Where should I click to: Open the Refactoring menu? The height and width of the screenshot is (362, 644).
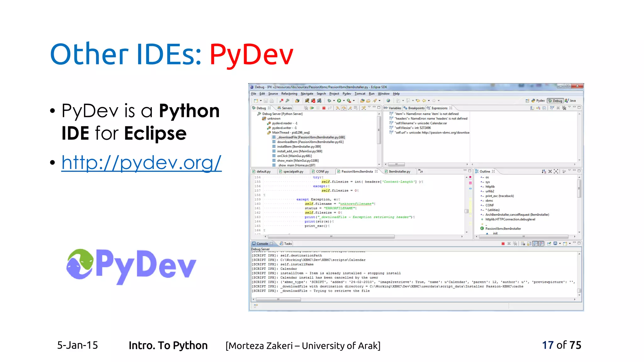[x=289, y=94]
